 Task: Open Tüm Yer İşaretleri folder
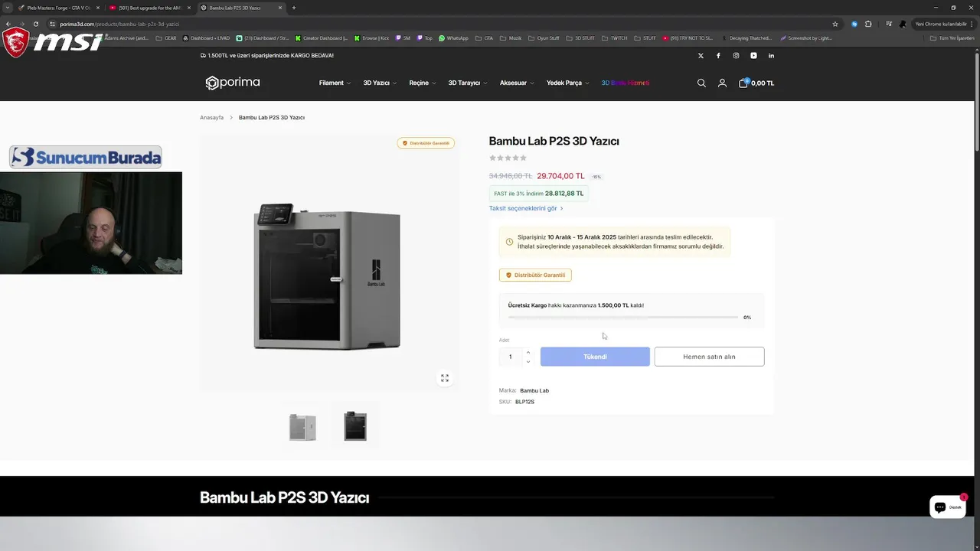click(952, 38)
